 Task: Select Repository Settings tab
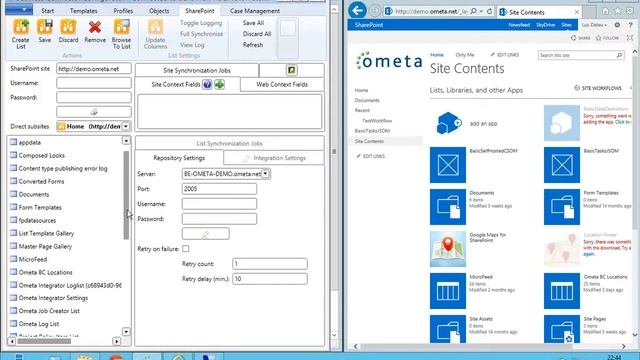click(x=179, y=158)
